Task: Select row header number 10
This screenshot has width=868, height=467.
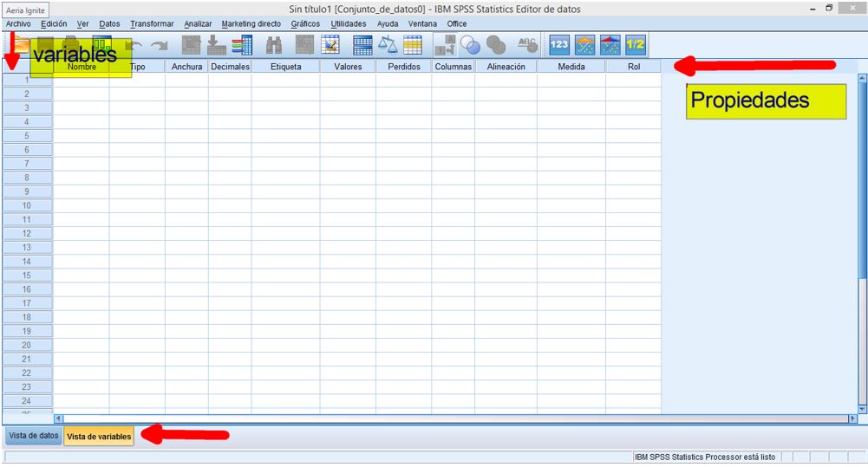Action: tap(27, 205)
